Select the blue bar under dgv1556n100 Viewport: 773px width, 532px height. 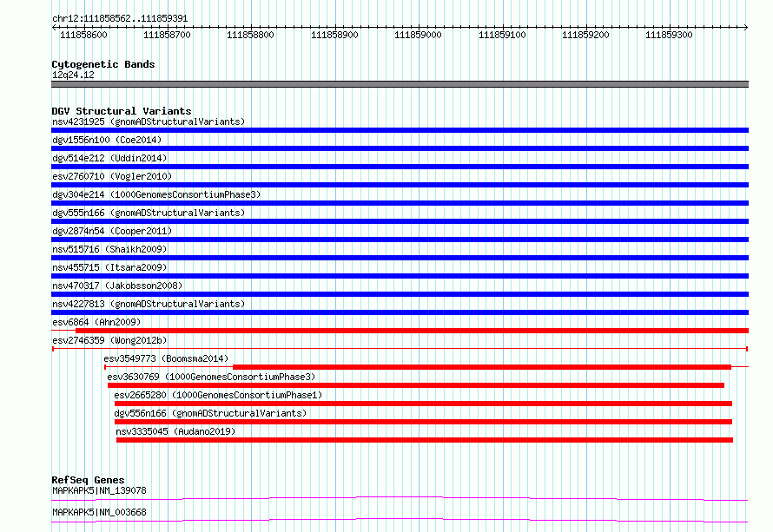coord(400,148)
